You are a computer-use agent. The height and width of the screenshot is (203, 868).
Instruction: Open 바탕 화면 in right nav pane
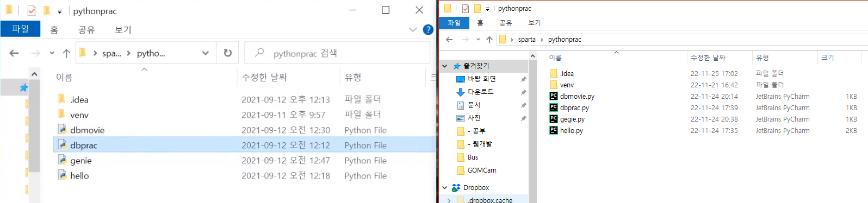pyautogui.click(x=481, y=79)
